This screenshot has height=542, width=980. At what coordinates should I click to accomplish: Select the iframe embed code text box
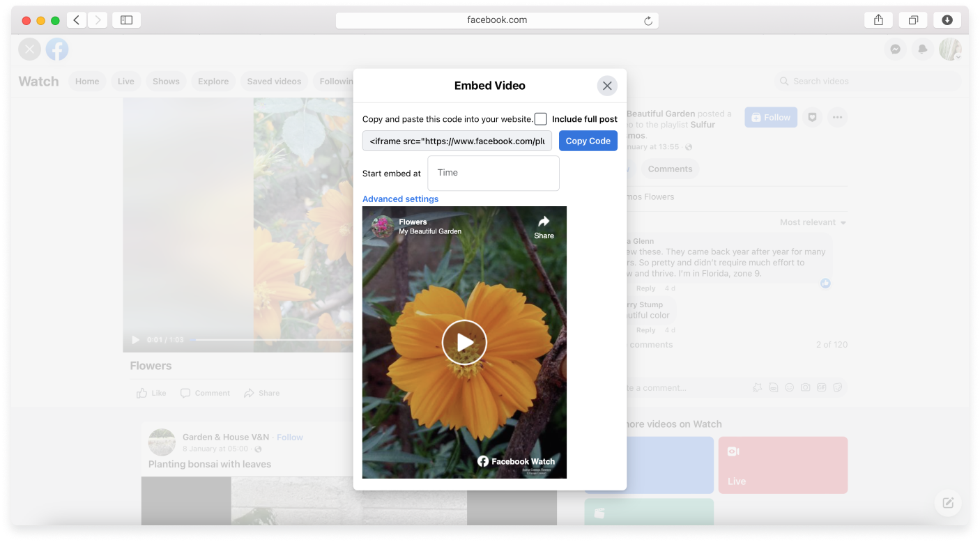click(457, 141)
